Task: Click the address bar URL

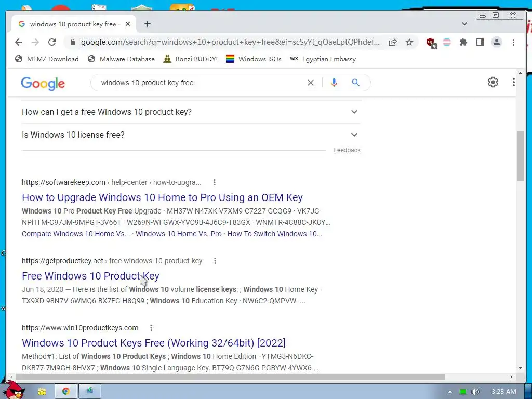Action: [x=230, y=42]
